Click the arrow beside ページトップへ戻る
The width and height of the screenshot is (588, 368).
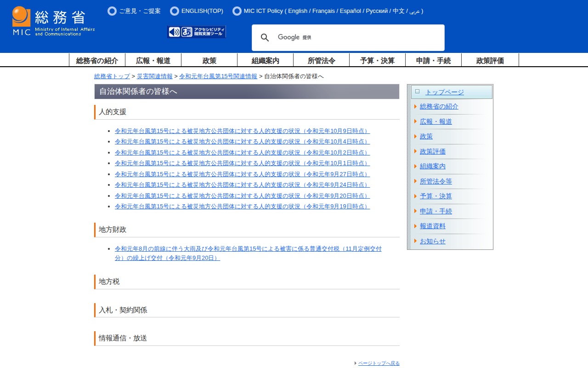tap(356, 363)
